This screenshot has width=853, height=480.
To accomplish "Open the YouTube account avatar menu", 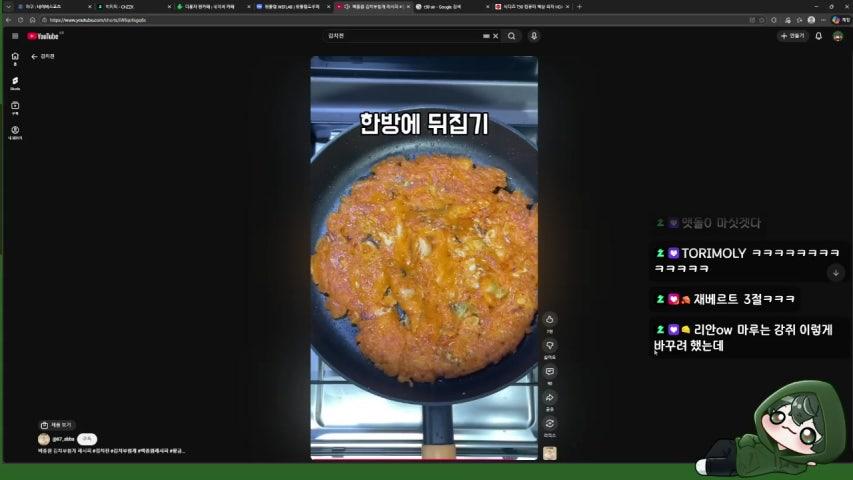I will (838, 36).
